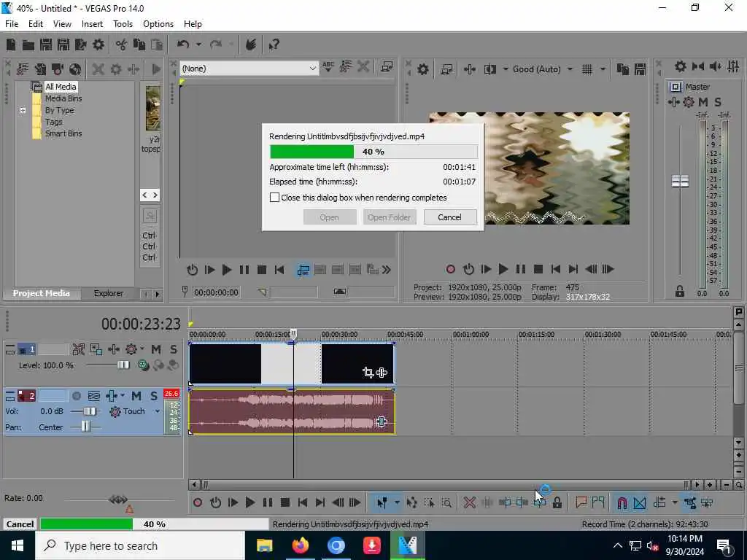Open Google Chrome from the taskbar

click(336, 545)
